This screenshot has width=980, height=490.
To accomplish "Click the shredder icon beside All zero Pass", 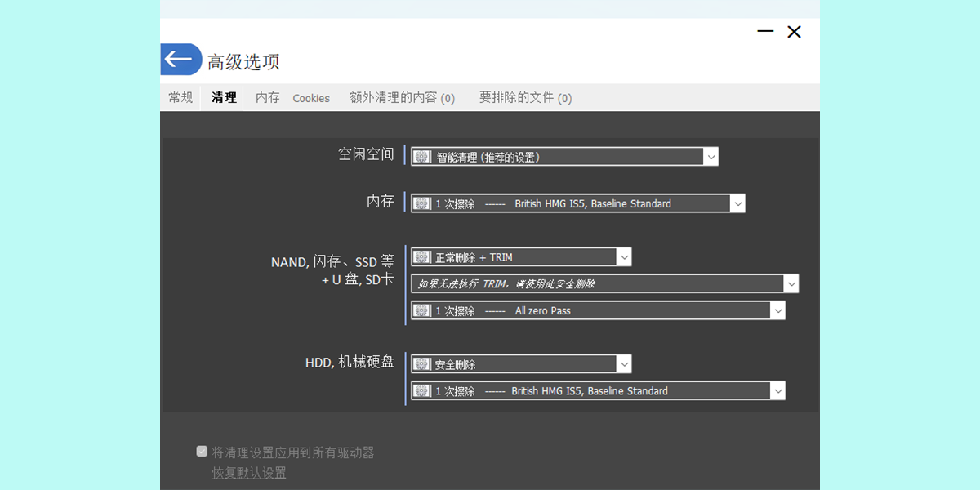I will point(422,310).
